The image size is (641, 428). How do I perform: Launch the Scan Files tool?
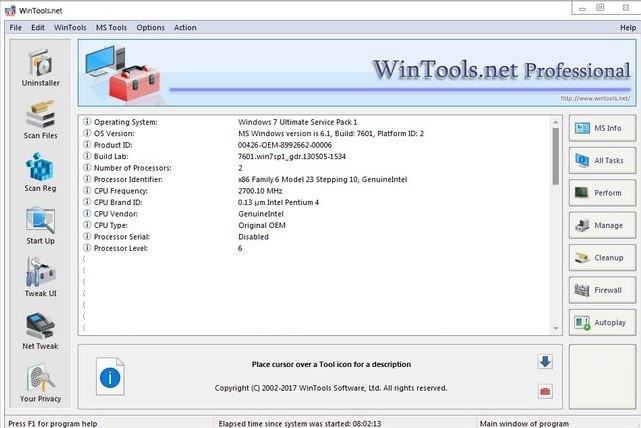(x=40, y=120)
